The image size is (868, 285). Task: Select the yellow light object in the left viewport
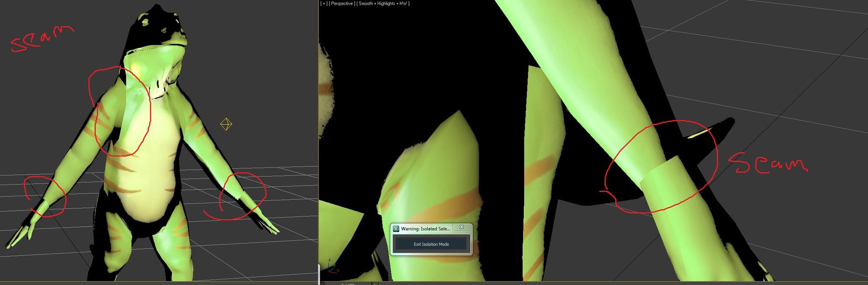tap(226, 124)
